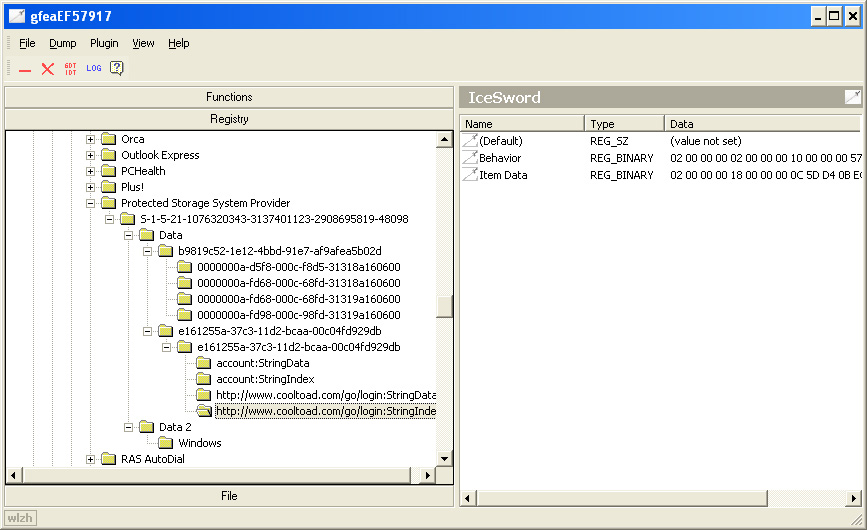Viewport: 867px width, 530px height.
Task: Click the LOG toolbar icon
Action: tap(93, 69)
